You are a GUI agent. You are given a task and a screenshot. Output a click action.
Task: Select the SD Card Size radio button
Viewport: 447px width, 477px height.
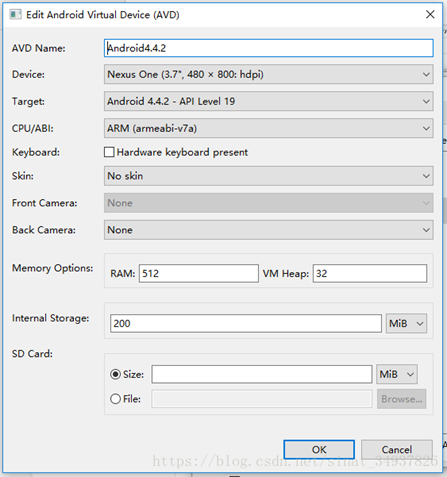(x=115, y=374)
